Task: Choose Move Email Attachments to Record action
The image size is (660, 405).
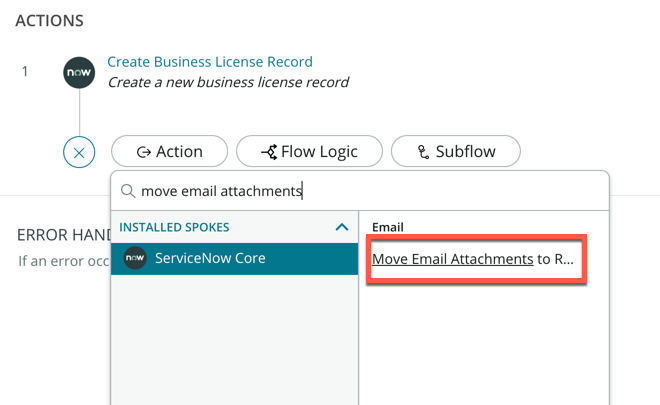Action: coord(474,259)
